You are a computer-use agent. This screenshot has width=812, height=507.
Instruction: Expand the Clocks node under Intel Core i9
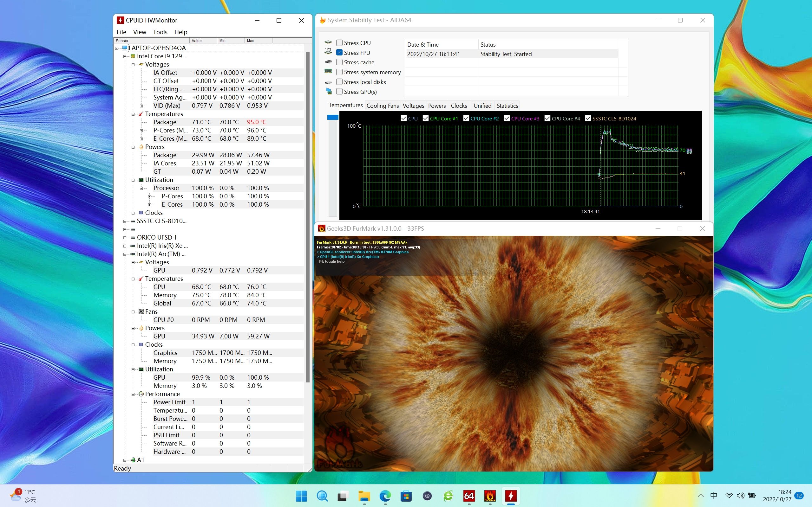pos(133,213)
